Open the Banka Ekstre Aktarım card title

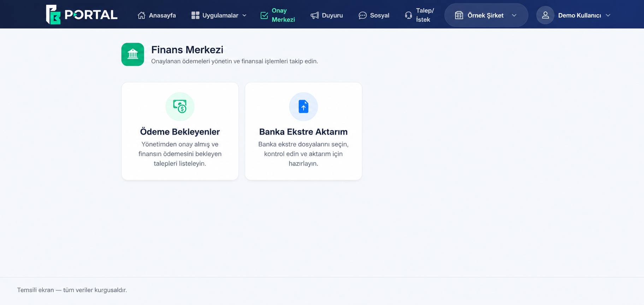[x=303, y=132]
